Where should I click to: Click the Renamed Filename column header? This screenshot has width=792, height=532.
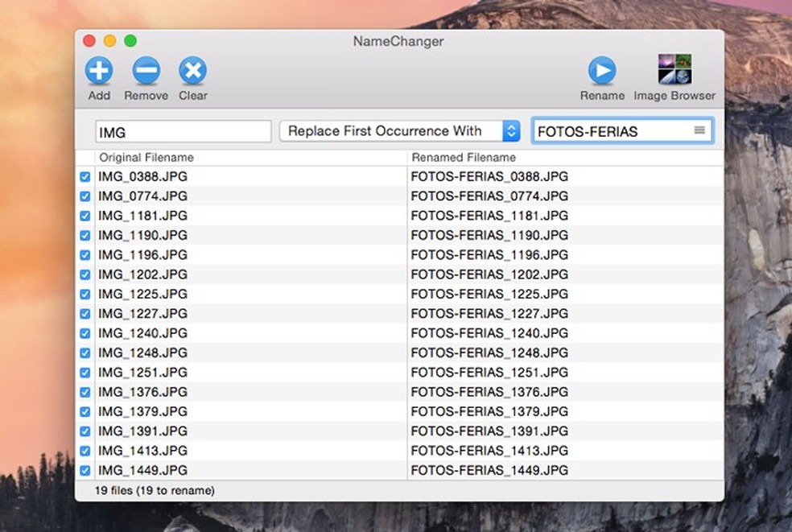464,158
